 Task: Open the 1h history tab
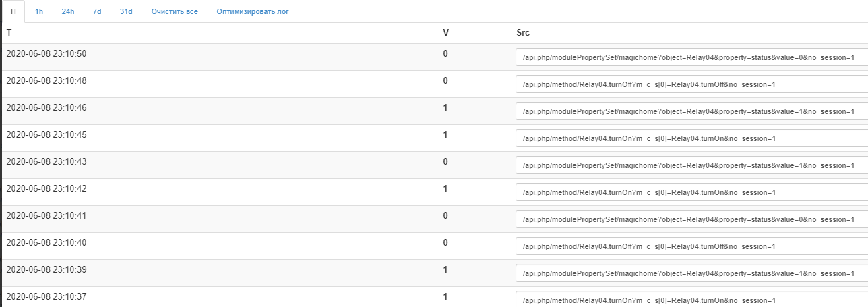39,12
